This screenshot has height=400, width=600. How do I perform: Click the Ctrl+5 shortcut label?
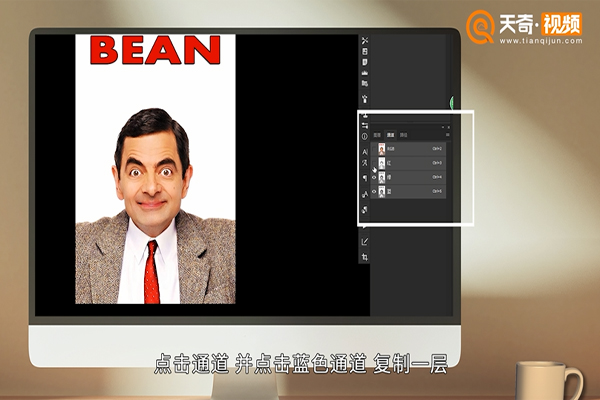pyautogui.click(x=437, y=191)
